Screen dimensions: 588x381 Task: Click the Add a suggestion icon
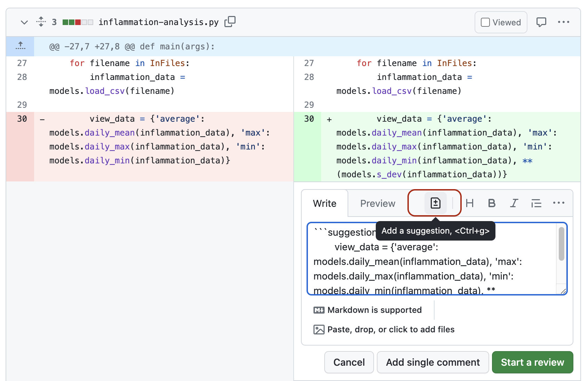pos(435,203)
